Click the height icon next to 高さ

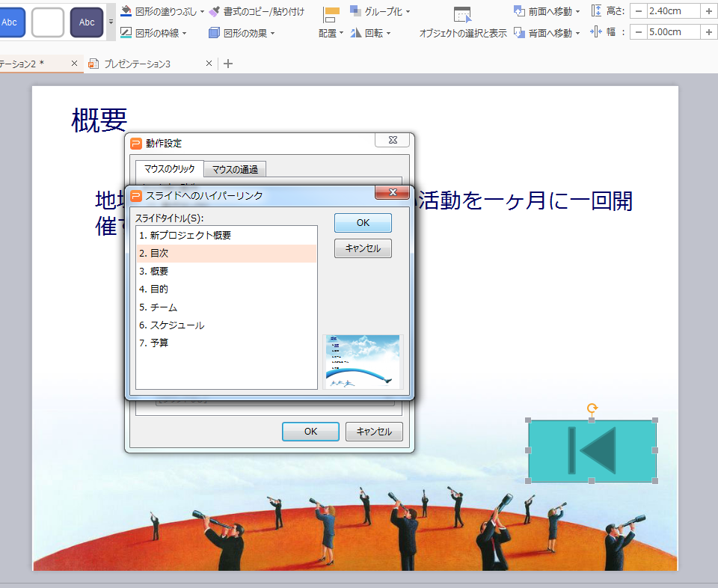point(596,10)
